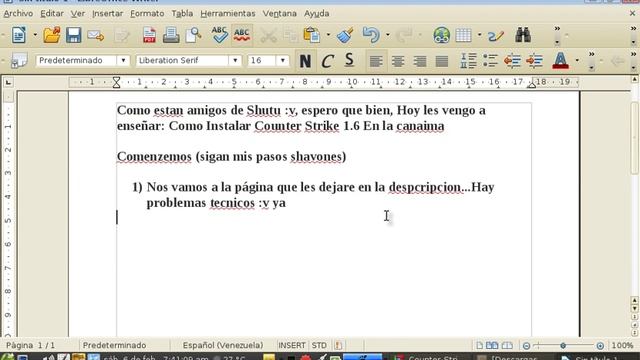Run spelling and grammar check
The image size is (640, 360).
pos(220,35)
